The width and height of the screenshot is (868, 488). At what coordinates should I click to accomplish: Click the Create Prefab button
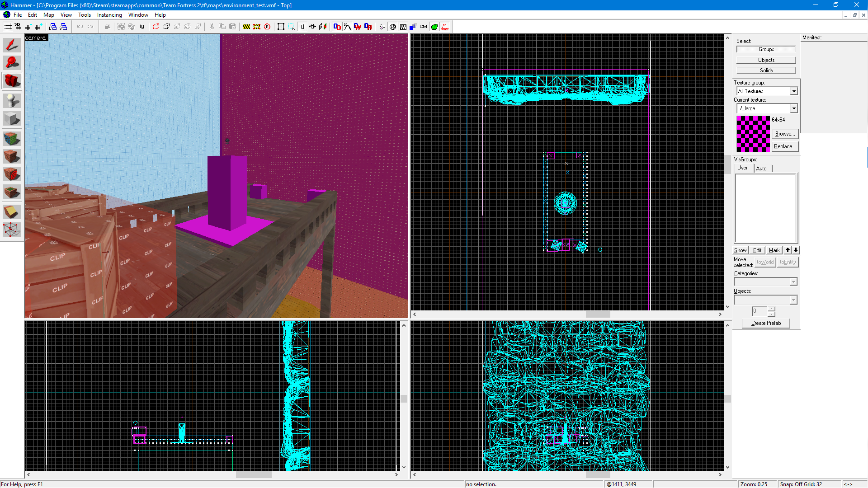pos(766,323)
